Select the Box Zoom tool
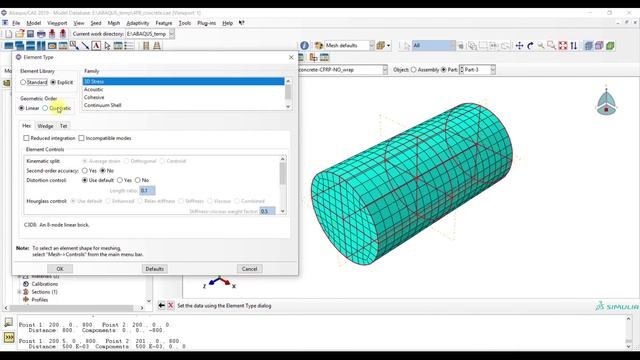The width and height of the screenshot is (640, 360). (551, 46)
